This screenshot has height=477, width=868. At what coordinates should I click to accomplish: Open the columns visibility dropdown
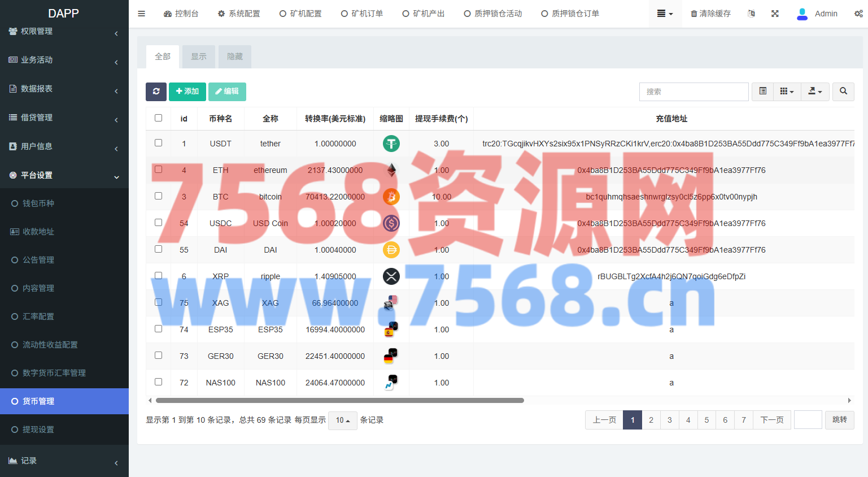(x=787, y=92)
